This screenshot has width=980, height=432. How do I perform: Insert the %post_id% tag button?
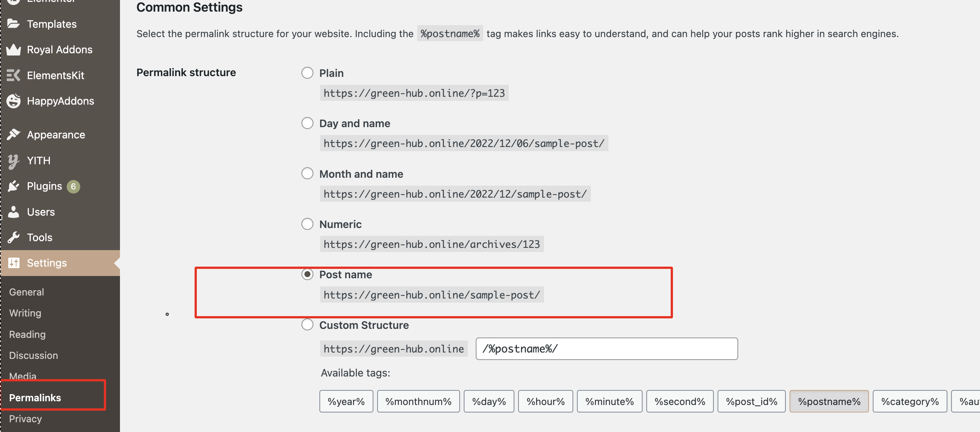751,401
